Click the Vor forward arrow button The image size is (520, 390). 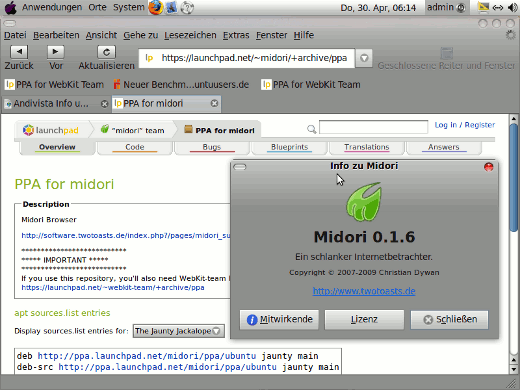point(55,52)
